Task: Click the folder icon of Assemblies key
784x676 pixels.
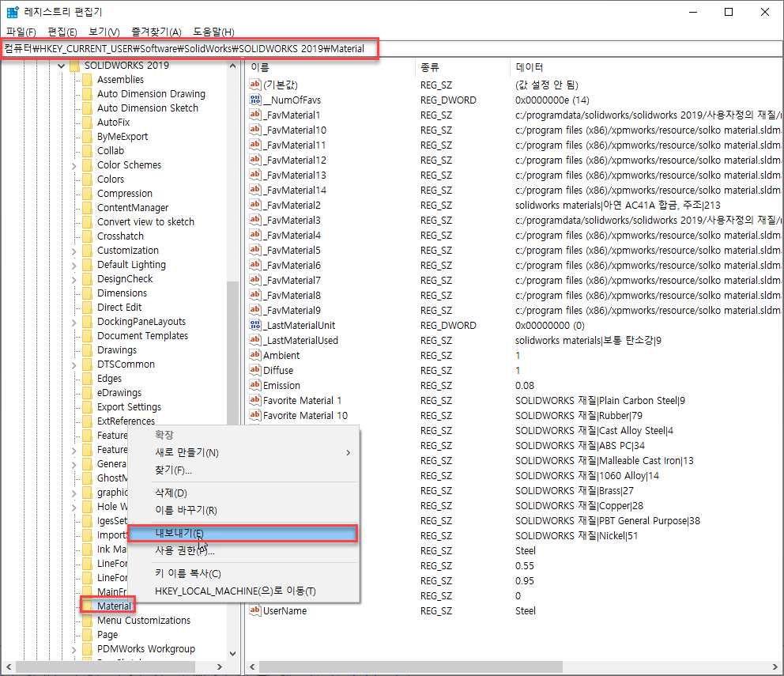Action: [88, 80]
